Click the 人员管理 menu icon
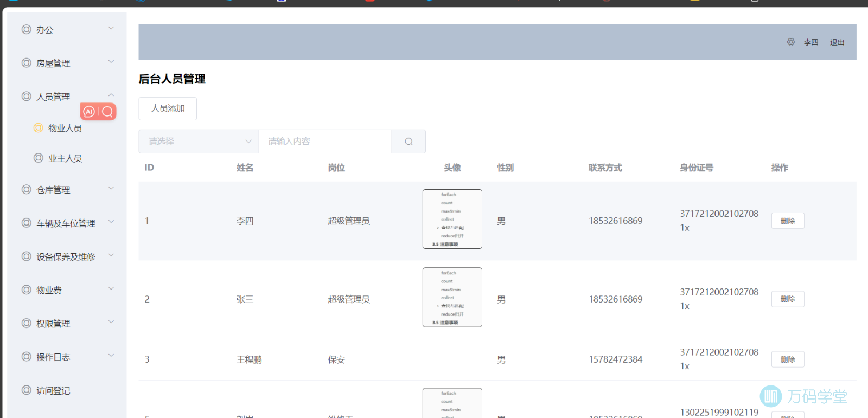This screenshot has width=868, height=418. tap(26, 97)
